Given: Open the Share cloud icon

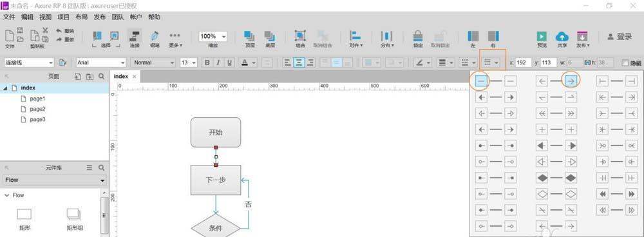Looking at the screenshot, I should 562,36.
